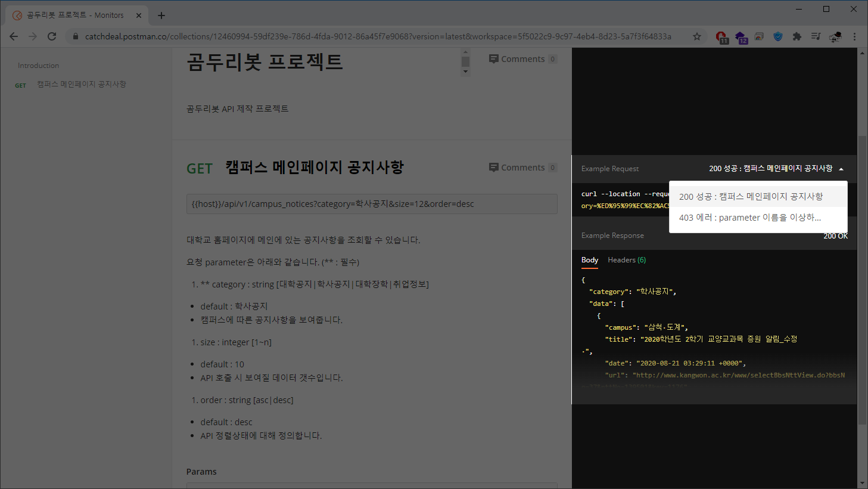The height and width of the screenshot is (489, 868).
Task: Click the description box scroll down arrow
Action: (466, 72)
